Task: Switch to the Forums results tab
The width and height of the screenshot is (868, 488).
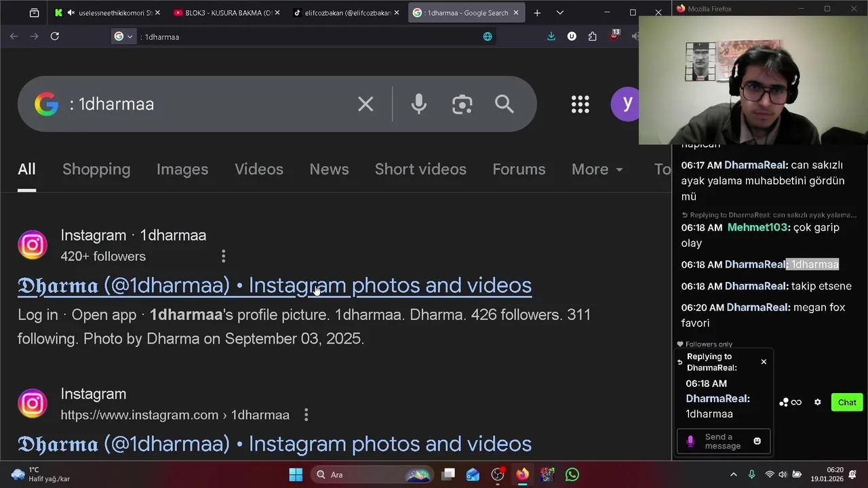Action: click(519, 169)
